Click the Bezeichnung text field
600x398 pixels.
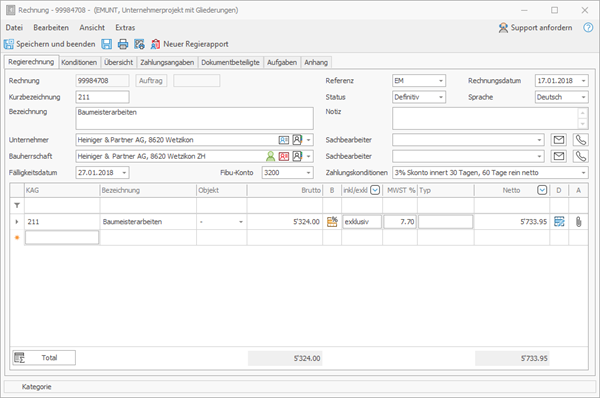coord(194,118)
